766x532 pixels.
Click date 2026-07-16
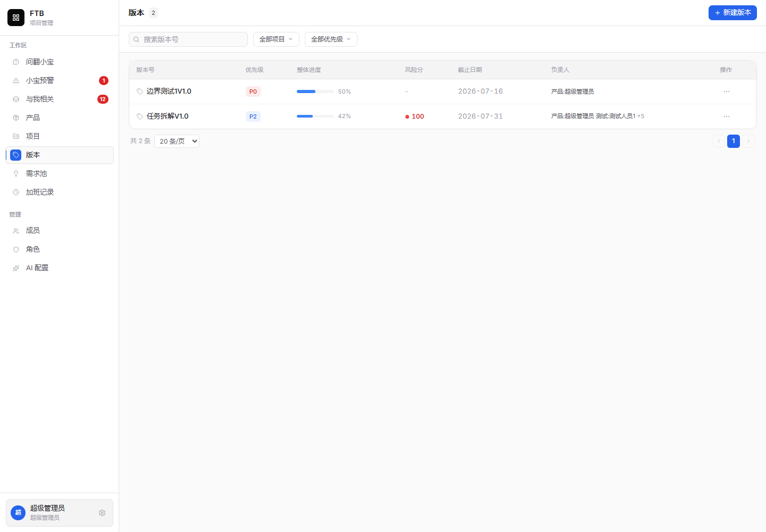point(480,92)
